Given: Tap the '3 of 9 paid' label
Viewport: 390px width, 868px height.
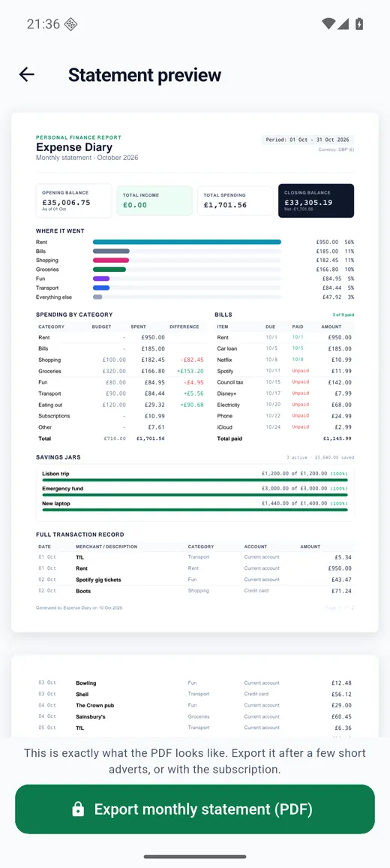Looking at the screenshot, I should click(x=343, y=315).
